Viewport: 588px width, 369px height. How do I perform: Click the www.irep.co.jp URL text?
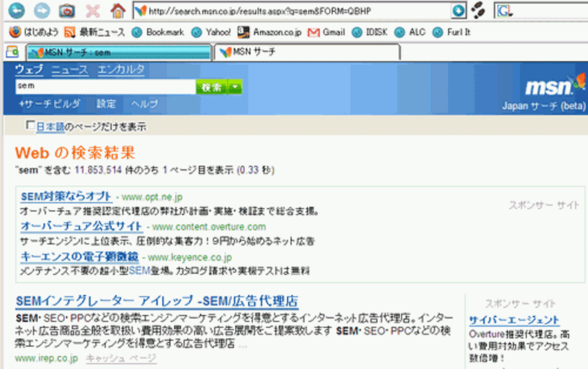[46, 359]
